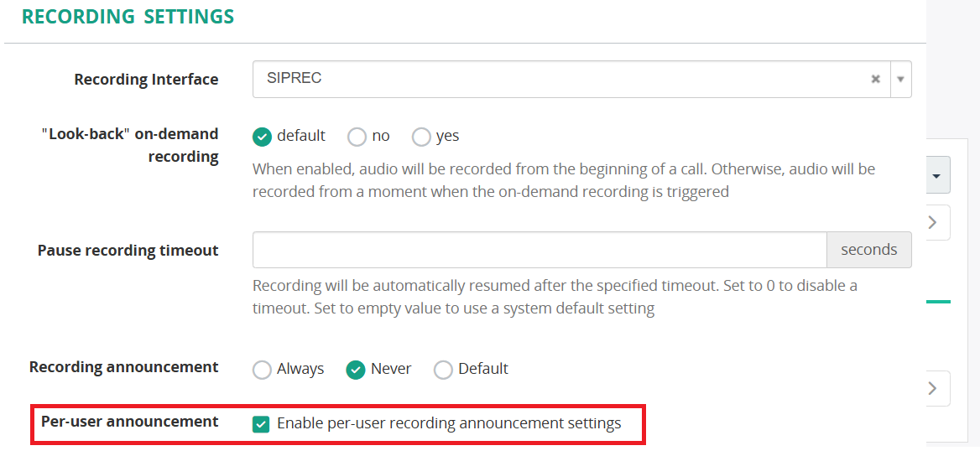Select default for Look-back on-demand recording
980x456 pixels.
point(263,136)
